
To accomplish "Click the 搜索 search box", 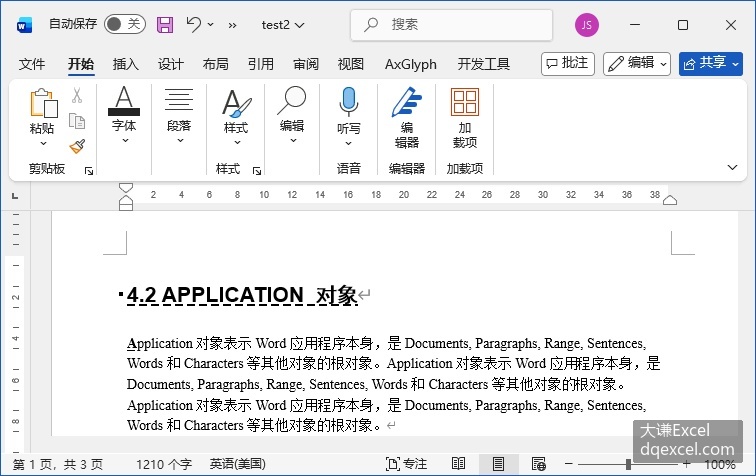I will click(451, 25).
